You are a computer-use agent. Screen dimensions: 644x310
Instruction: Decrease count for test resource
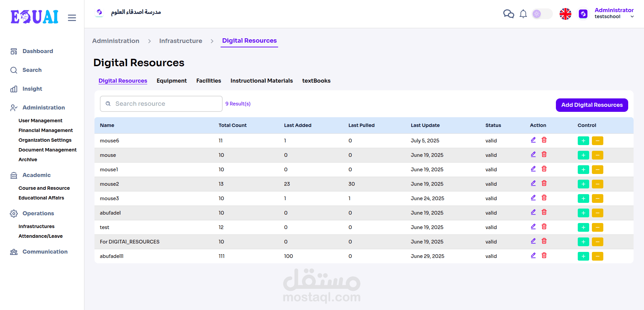597,227
